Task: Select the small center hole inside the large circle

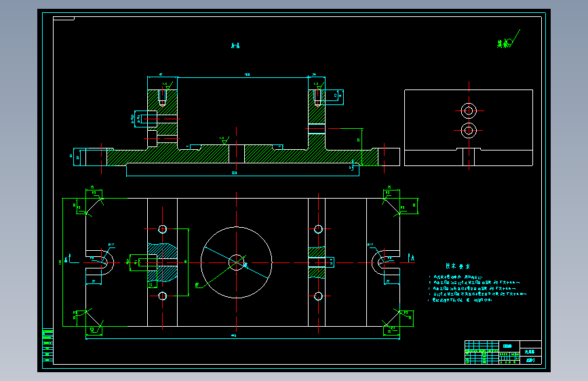Action: tap(236, 262)
